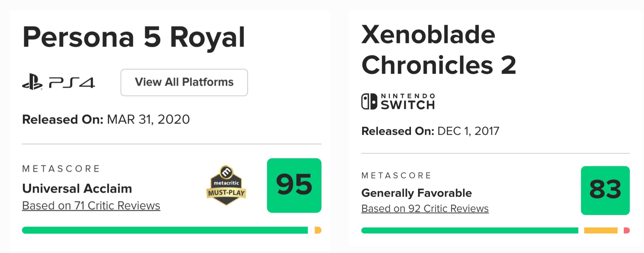This screenshot has width=644, height=253.
Task: Open Based on 71 Critic Reviews link
Action: pyautogui.click(x=91, y=206)
